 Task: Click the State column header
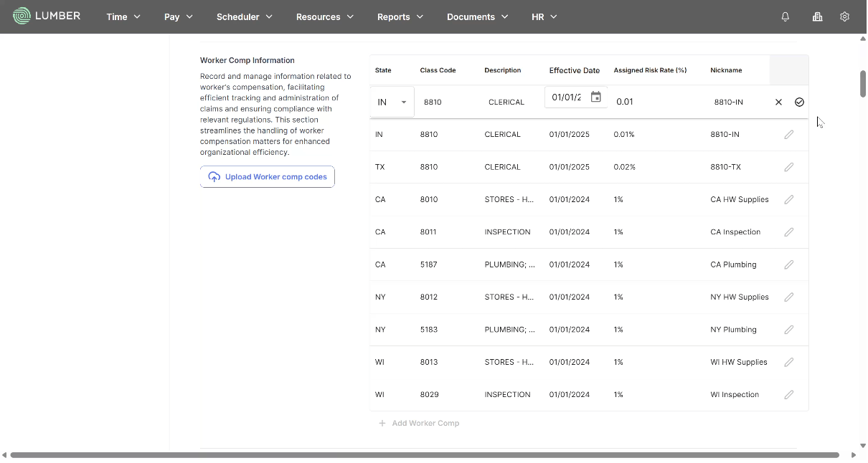[383, 70]
